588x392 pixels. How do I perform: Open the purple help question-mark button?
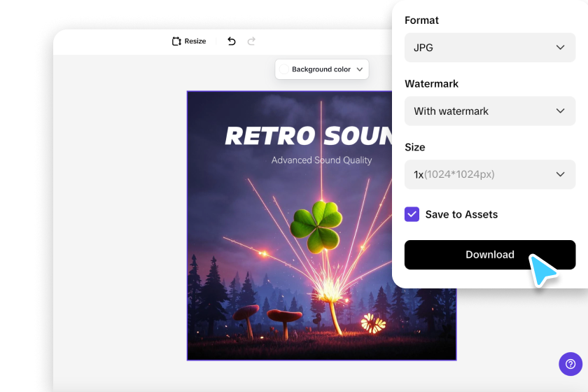[x=570, y=364]
